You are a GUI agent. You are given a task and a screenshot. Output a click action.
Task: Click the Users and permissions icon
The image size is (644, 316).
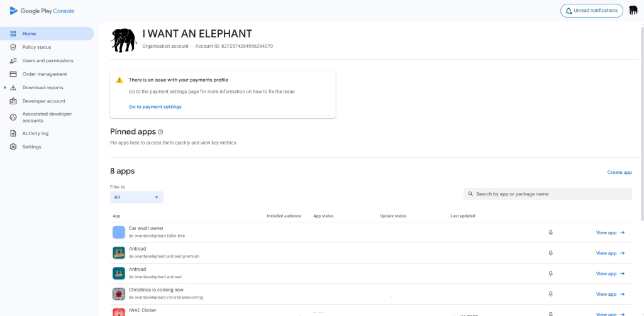[x=13, y=61]
